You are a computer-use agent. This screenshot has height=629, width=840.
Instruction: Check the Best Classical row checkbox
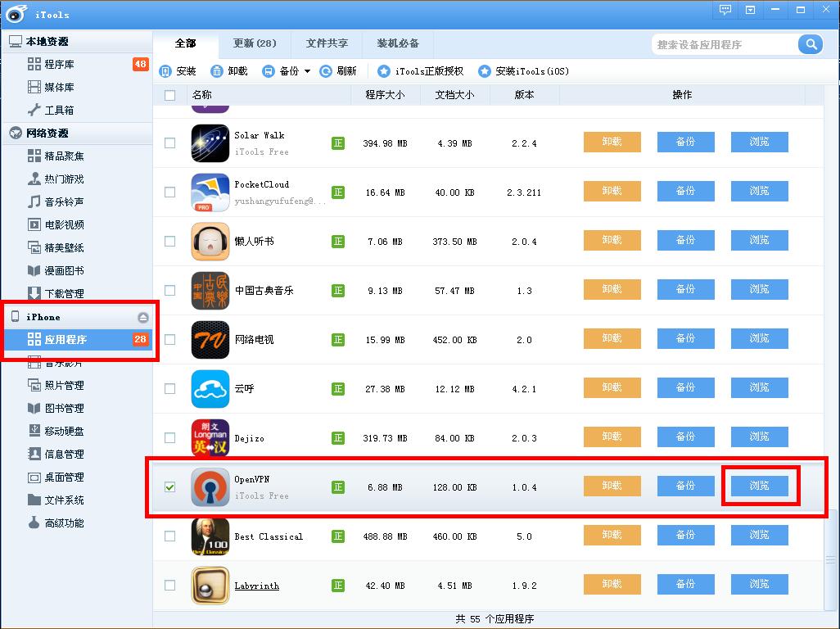[169, 536]
